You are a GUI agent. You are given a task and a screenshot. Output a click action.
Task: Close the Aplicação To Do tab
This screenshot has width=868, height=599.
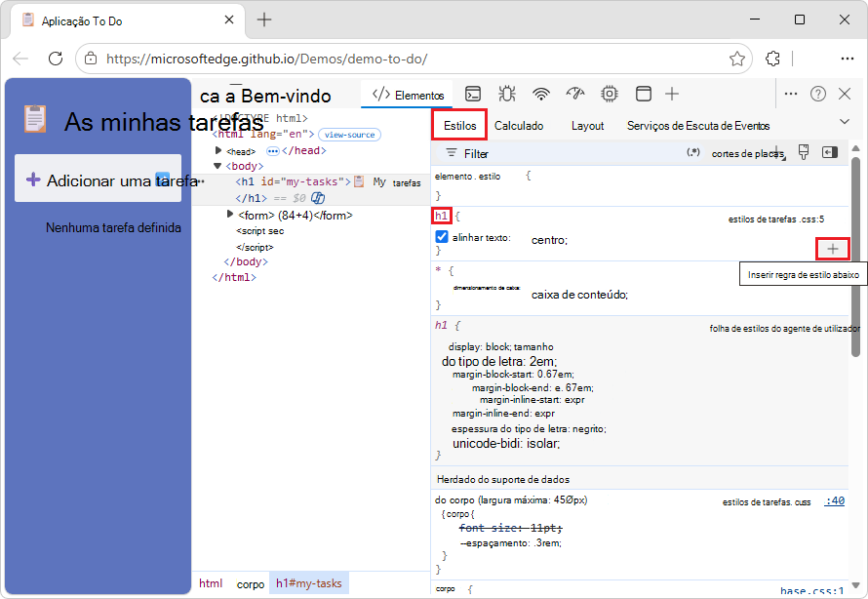click(229, 20)
